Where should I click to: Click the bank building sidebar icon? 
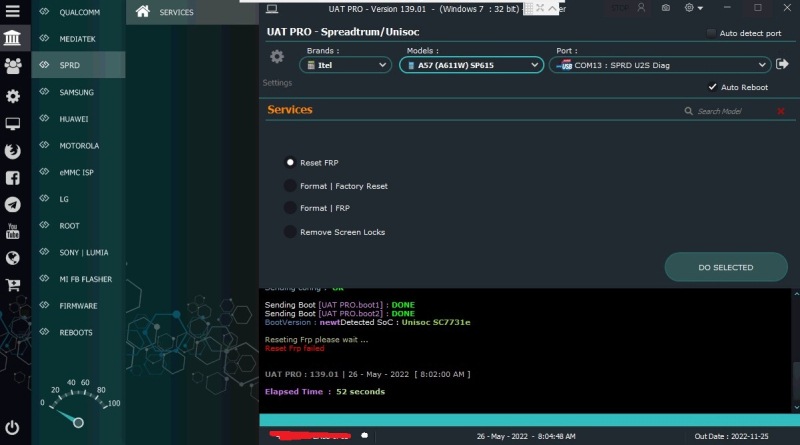click(x=12, y=37)
